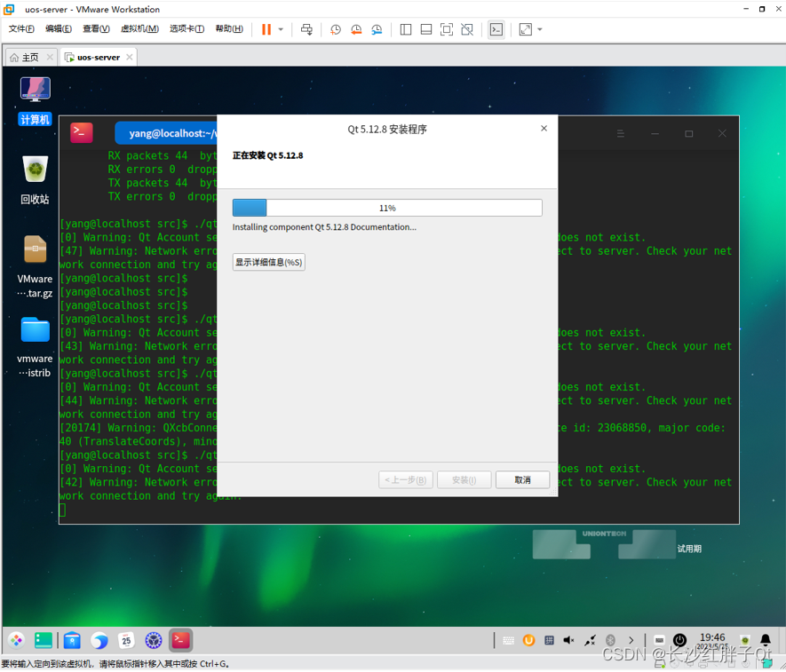
Task: Open the app store taskbar icon
Action: pos(72,640)
